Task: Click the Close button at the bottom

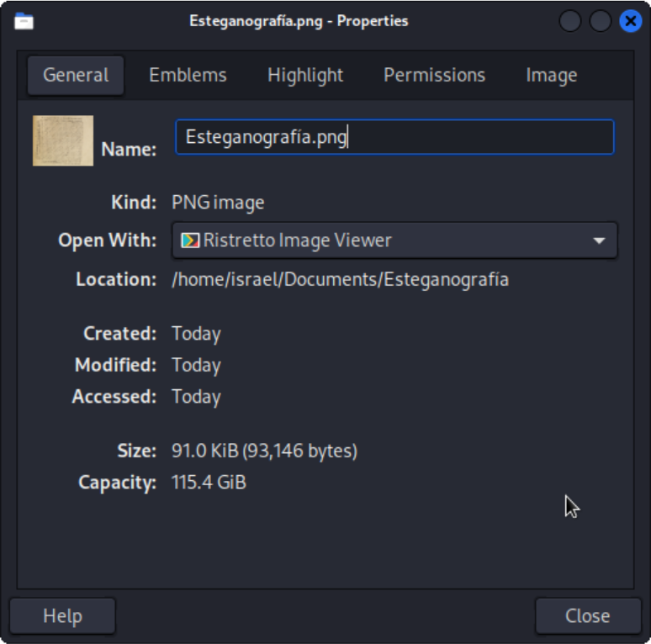Action: [x=587, y=615]
